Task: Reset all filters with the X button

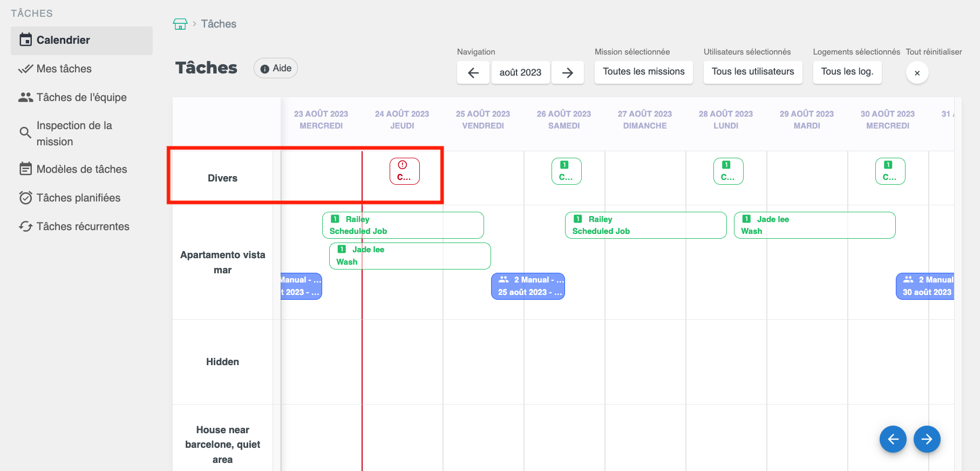Action: (x=917, y=73)
